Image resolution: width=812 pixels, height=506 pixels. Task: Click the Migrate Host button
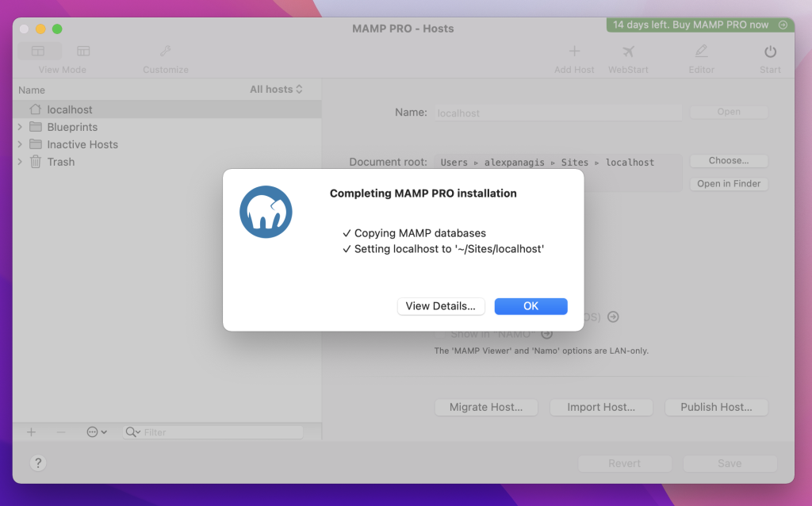click(x=486, y=407)
